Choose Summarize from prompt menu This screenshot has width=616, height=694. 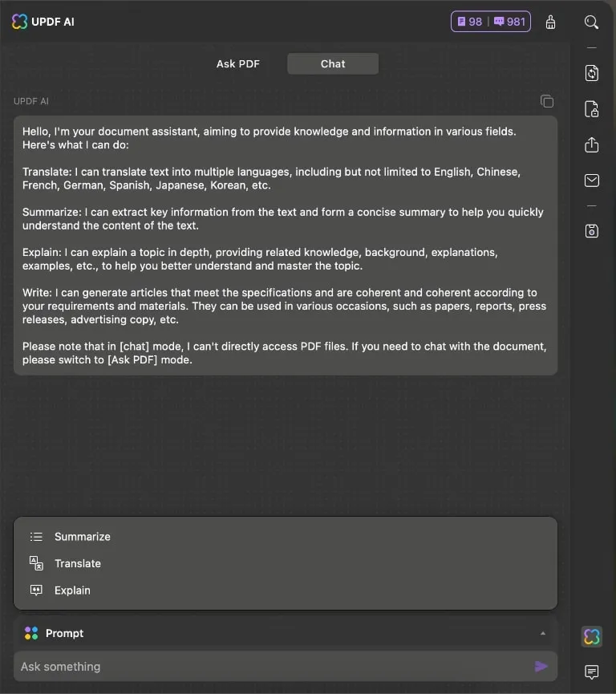[x=286, y=537]
